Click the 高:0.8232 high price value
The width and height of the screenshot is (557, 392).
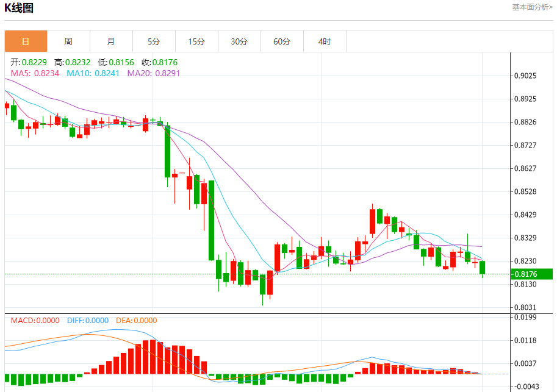click(x=72, y=63)
